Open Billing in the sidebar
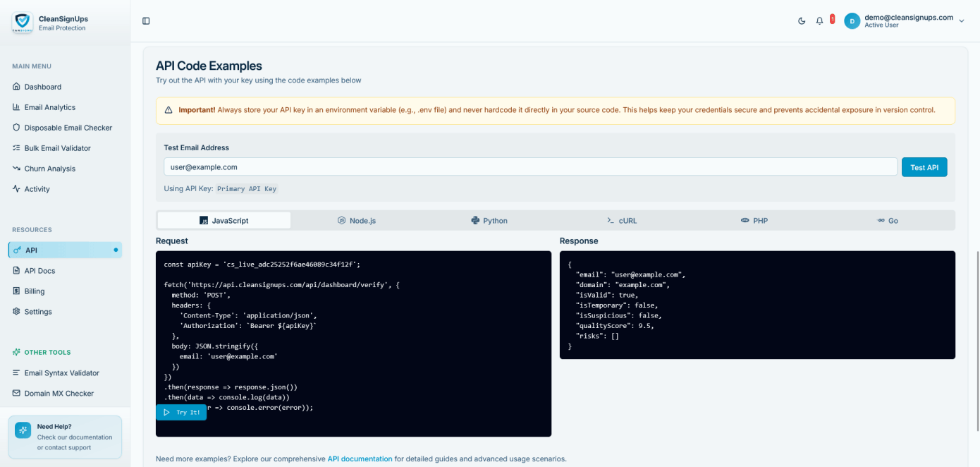This screenshot has width=980, height=467. (34, 291)
